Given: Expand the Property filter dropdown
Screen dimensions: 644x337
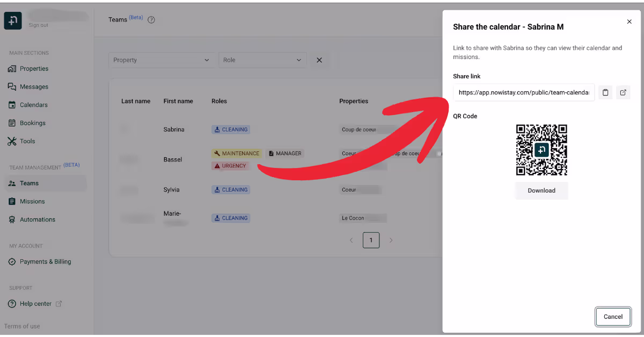Looking at the screenshot, I should pos(162,60).
